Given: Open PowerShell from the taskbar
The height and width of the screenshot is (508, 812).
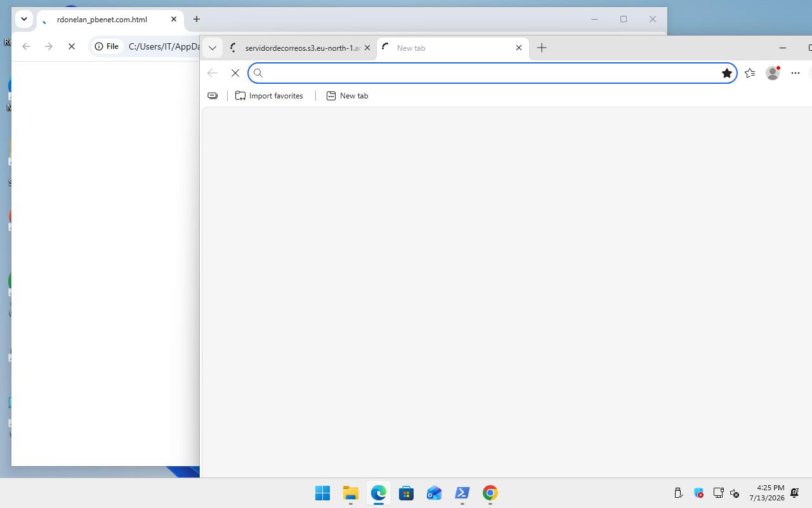Looking at the screenshot, I should point(462,493).
